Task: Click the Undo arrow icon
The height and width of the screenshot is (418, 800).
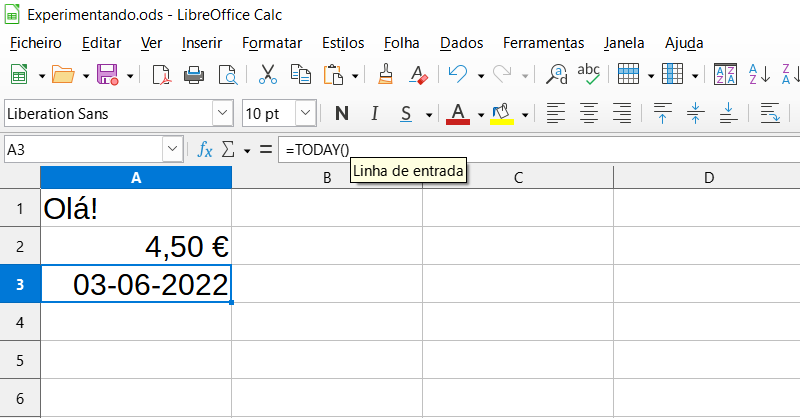Action: click(x=458, y=75)
